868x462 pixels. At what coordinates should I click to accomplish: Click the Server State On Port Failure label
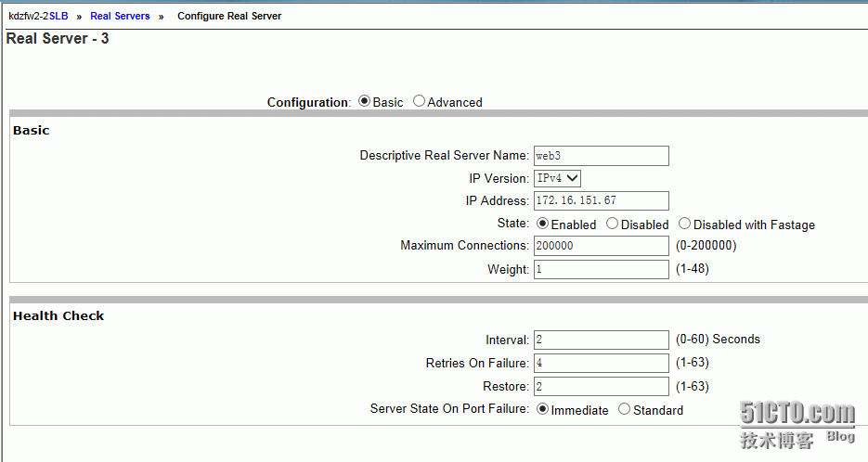pos(449,409)
